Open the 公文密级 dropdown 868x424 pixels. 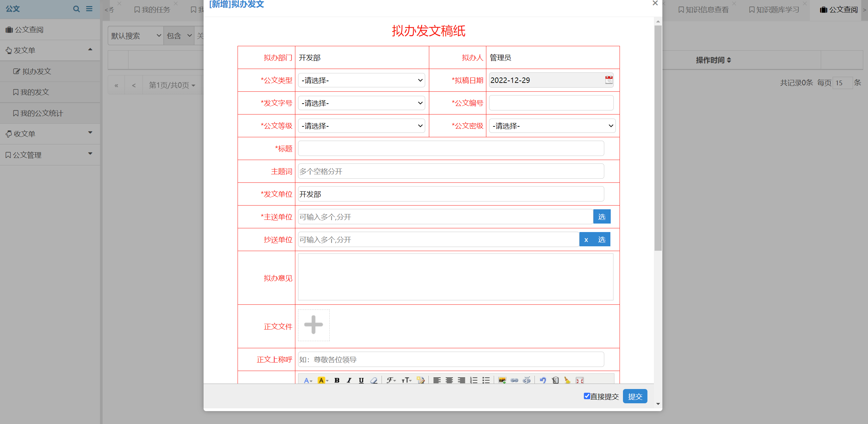click(x=552, y=126)
